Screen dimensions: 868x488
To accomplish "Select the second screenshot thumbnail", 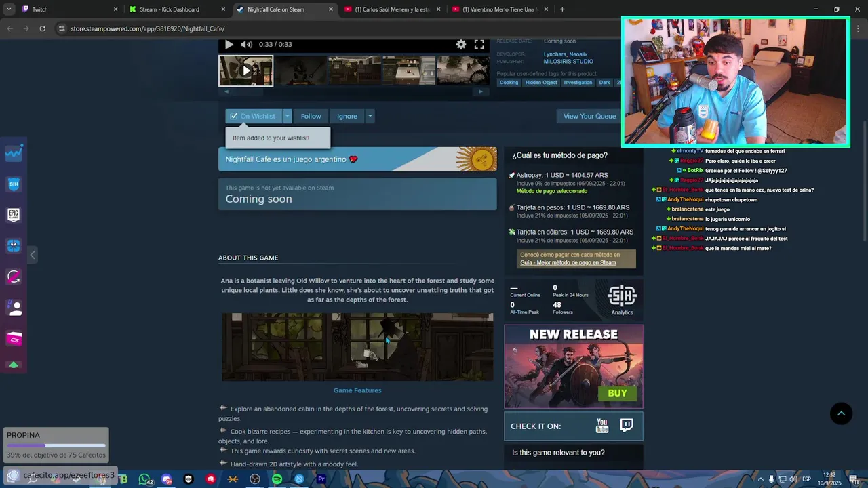I will coord(300,70).
